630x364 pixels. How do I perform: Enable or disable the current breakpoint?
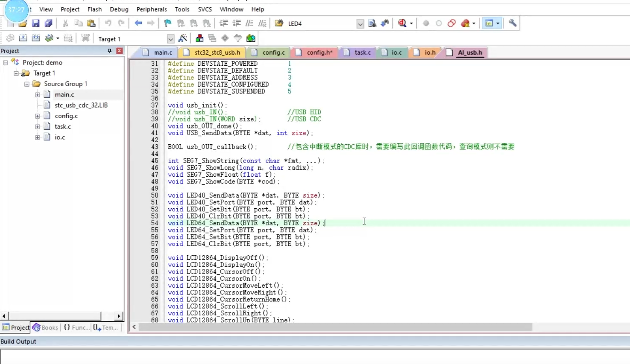[439, 23]
